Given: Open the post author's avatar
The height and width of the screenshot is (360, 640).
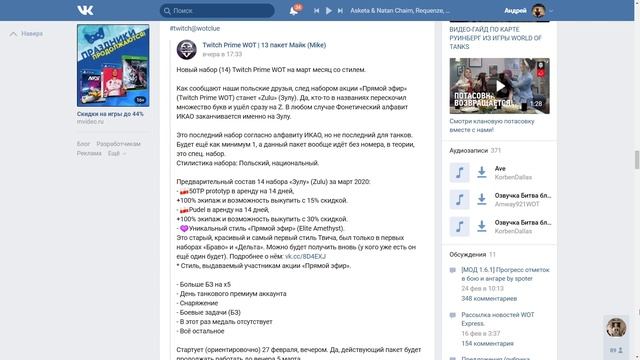Looking at the screenshot, I should click(x=187, y=49).
